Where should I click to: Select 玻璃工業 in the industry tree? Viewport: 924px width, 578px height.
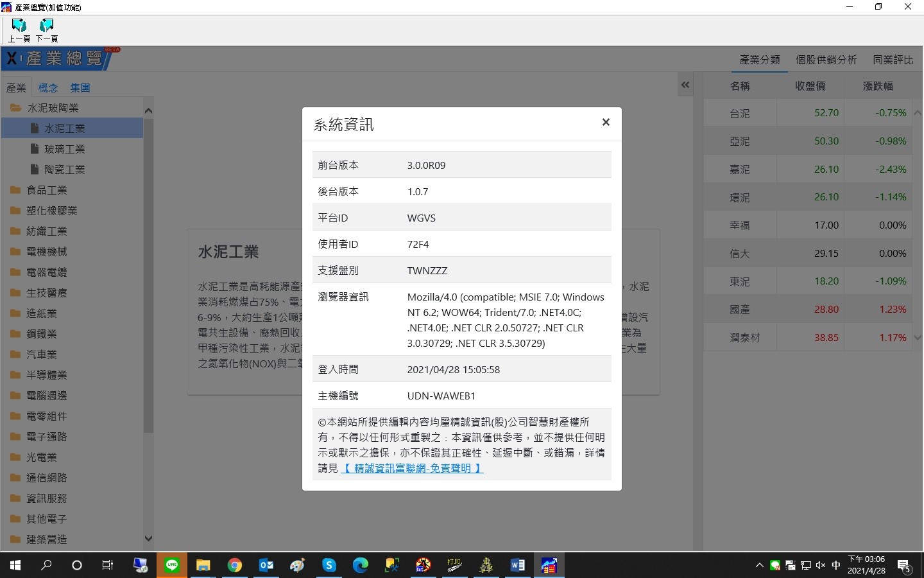(64, 149)
